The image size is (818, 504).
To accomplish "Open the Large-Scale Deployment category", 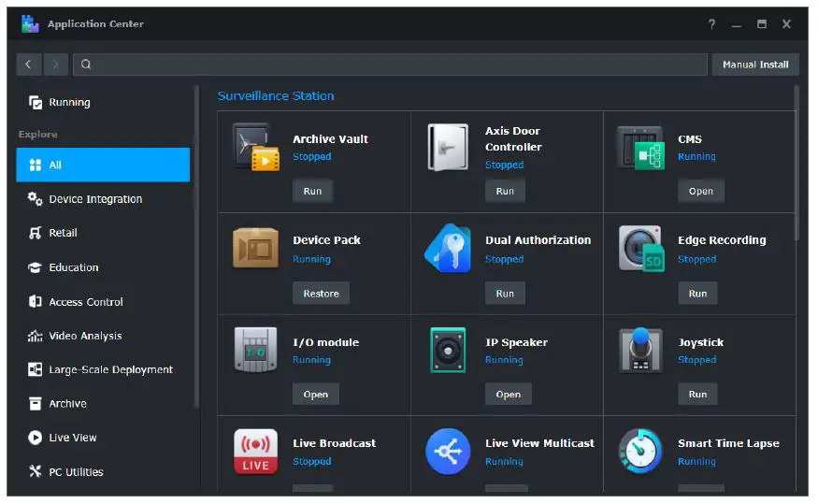I will pyautogui.click(x=103, y=369).
